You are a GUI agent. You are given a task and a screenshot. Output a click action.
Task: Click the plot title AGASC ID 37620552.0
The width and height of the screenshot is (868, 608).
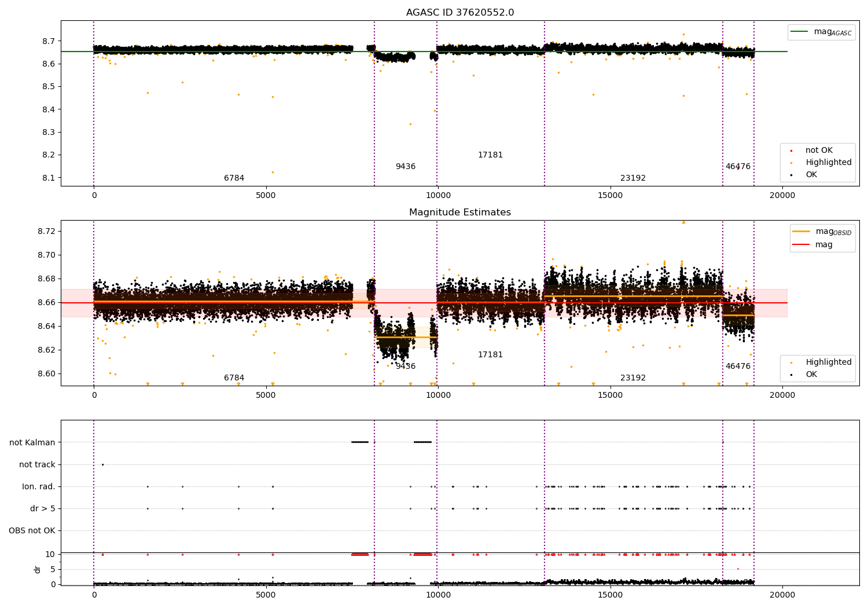(460, 13)
